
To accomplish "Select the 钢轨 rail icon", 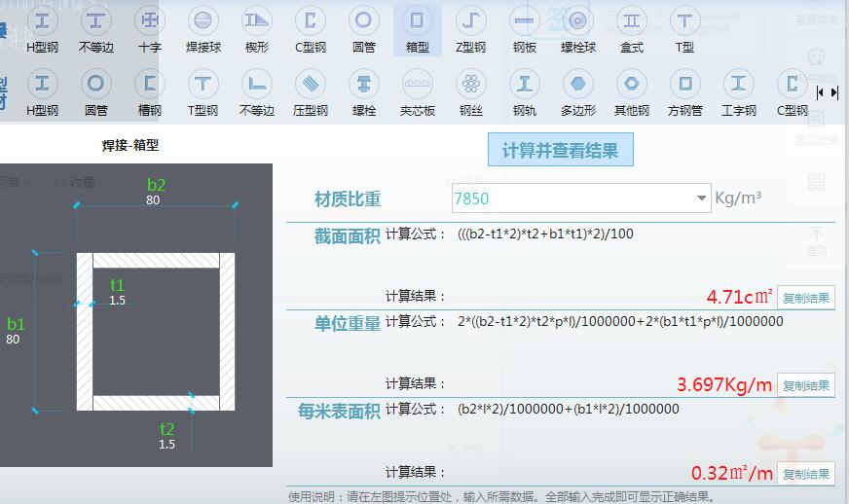I will 524,94.
